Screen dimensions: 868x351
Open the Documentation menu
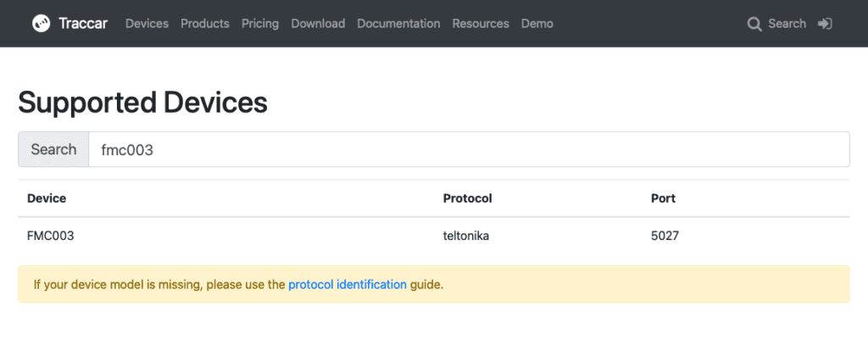click(398, 23)
